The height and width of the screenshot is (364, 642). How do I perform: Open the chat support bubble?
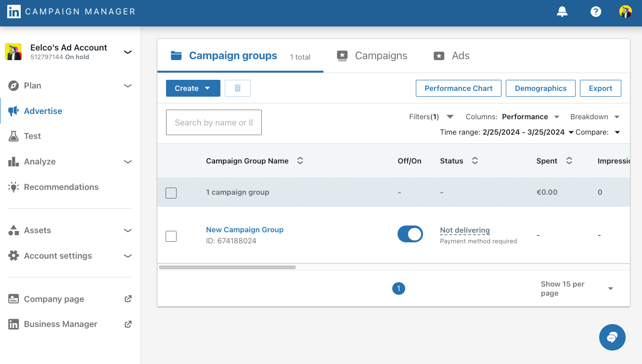612,337
